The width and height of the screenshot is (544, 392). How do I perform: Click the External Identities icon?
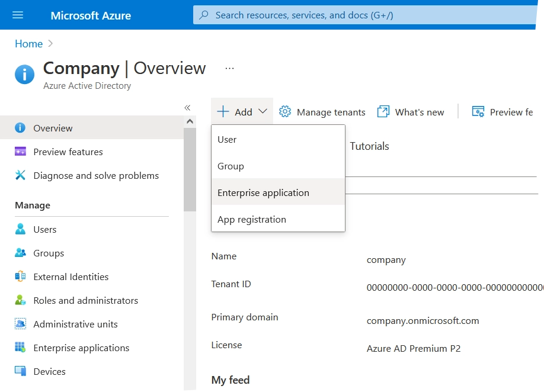pos(20,277)
